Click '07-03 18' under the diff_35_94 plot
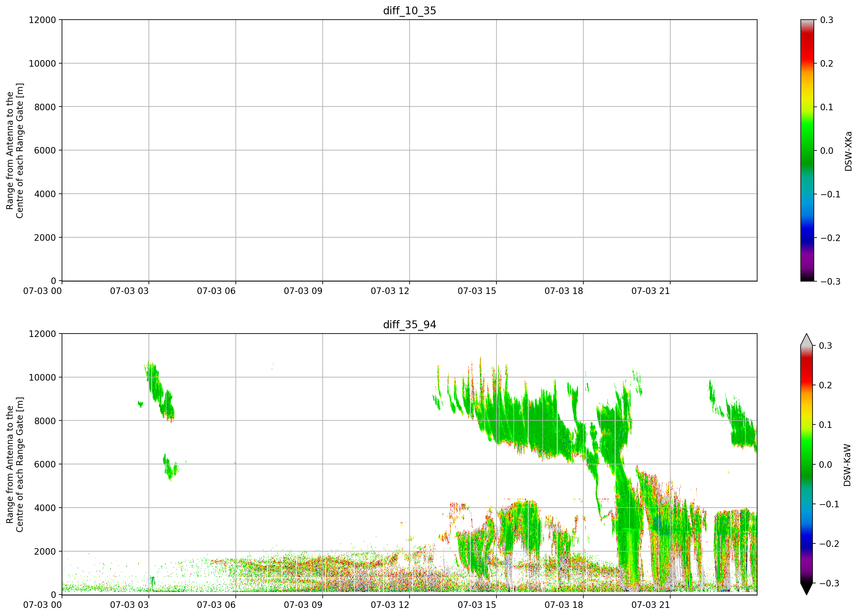 coord(564,605)
